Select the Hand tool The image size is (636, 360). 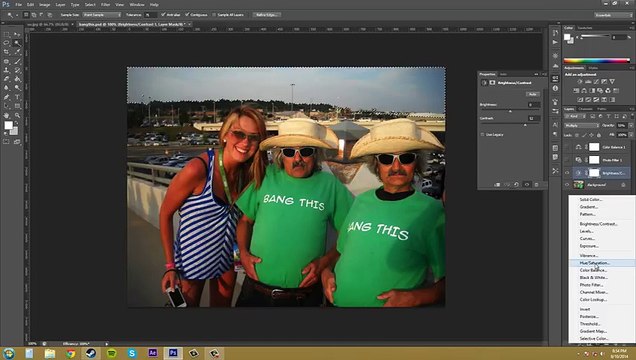tap(6, 116)
